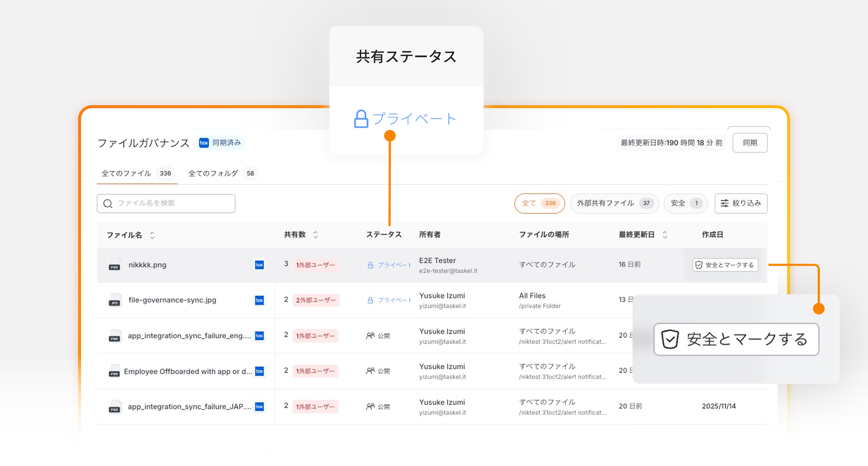
Task: Select the 全て 336 filter chip
Action: point(539,203)
